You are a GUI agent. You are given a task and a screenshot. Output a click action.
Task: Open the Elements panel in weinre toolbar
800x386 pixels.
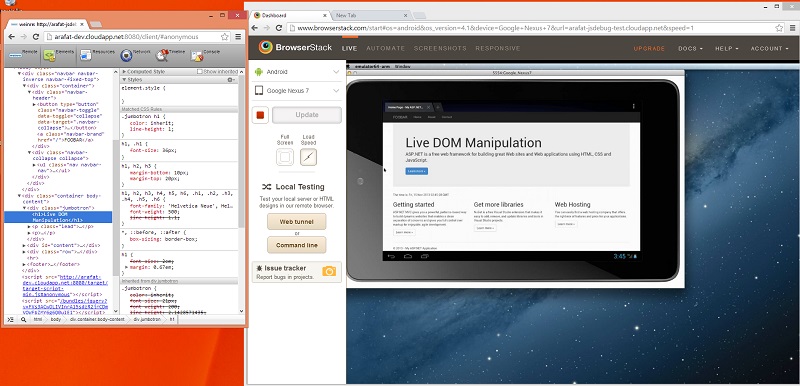click(58, 54)
